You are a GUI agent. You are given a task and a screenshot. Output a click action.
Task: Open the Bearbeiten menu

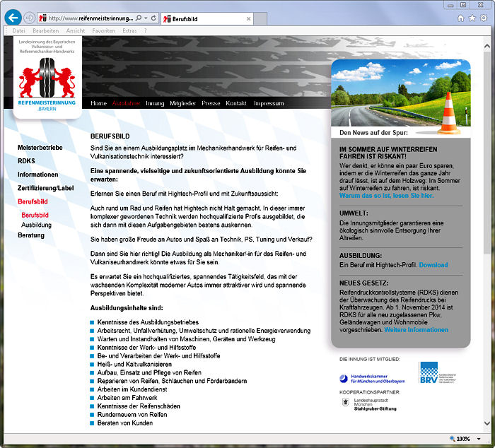tap(46, 31)
